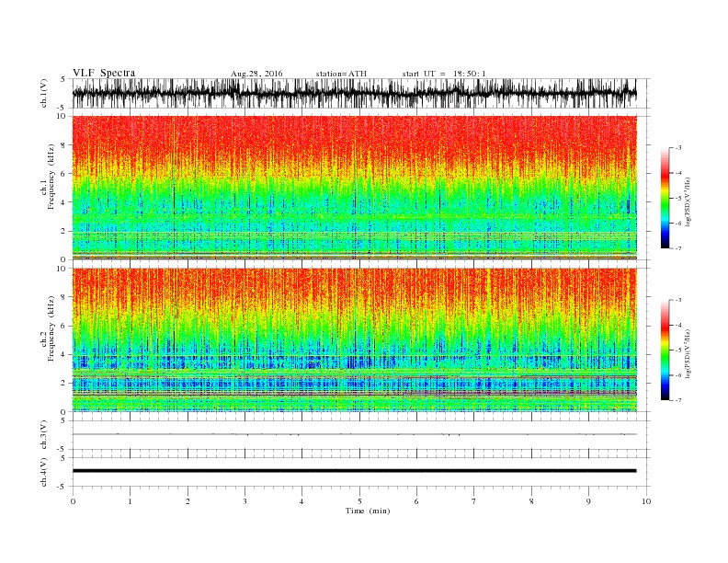Image resolution: width=728 pixels, height=563 pixels.
Task: Click the ch.2 frequency spectrogram plot
Action: pyautogui.click(x=354, y=340)
